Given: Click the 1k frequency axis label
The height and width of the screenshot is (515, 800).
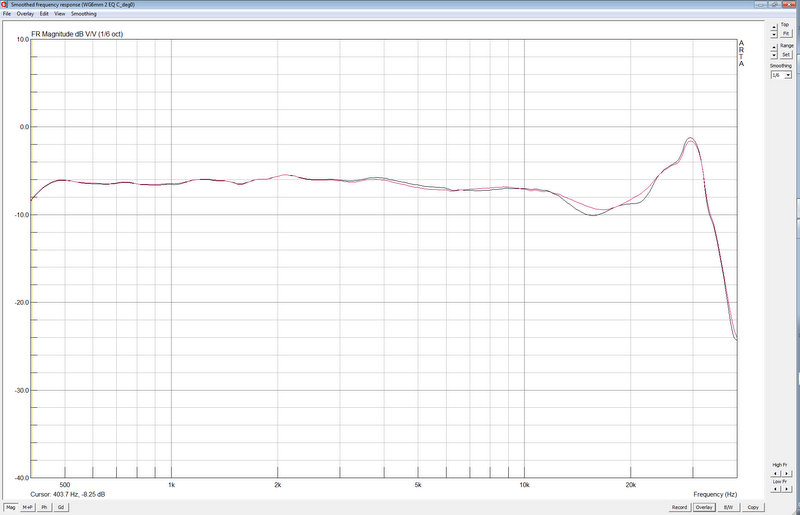Looking at the screenshot, I should [171, 485].
